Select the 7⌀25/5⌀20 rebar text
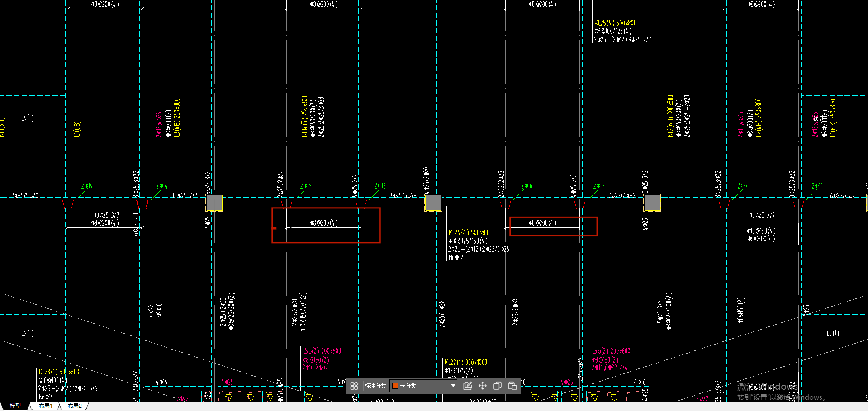868x411 pixels. pyautogui.click(x=25, y=195)
